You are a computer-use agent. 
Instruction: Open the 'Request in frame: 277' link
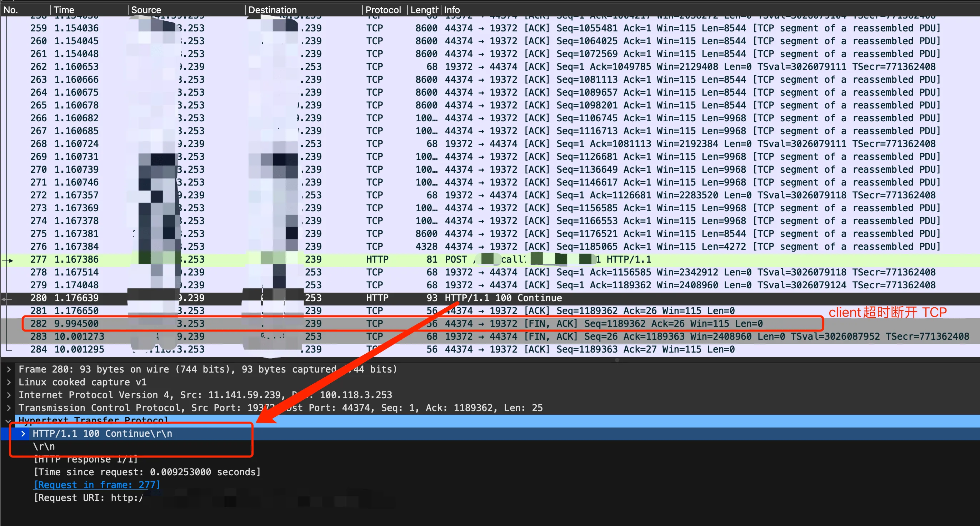(x=97, y=485)
